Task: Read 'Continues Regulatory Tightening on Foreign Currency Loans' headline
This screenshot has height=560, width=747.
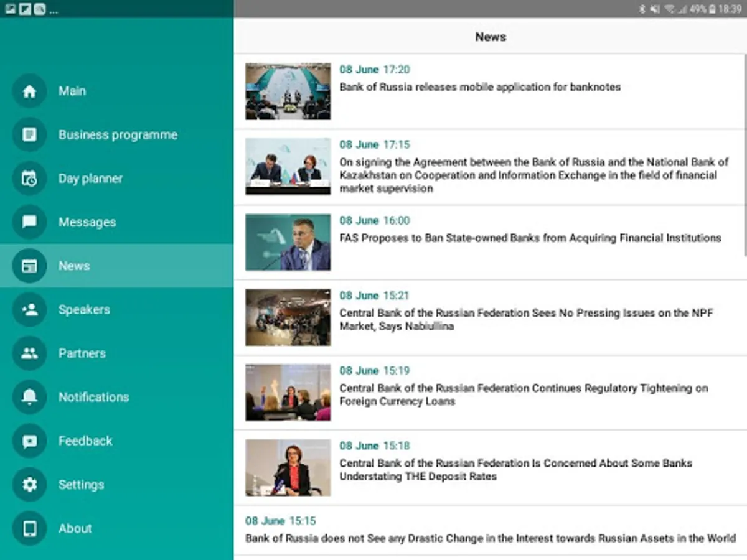Action: 524,394
